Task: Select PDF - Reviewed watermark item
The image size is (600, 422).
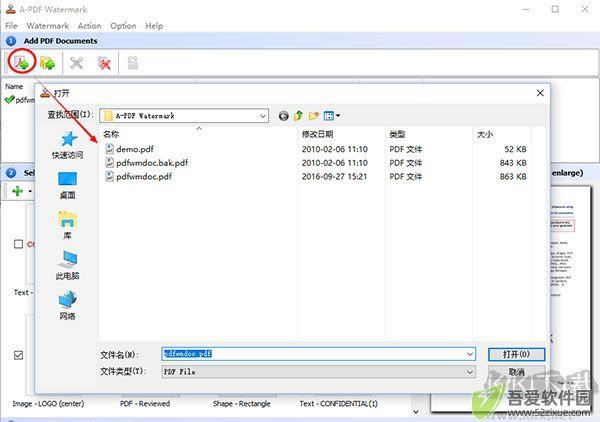Action: pyautogui.click(x=145, y=403)
